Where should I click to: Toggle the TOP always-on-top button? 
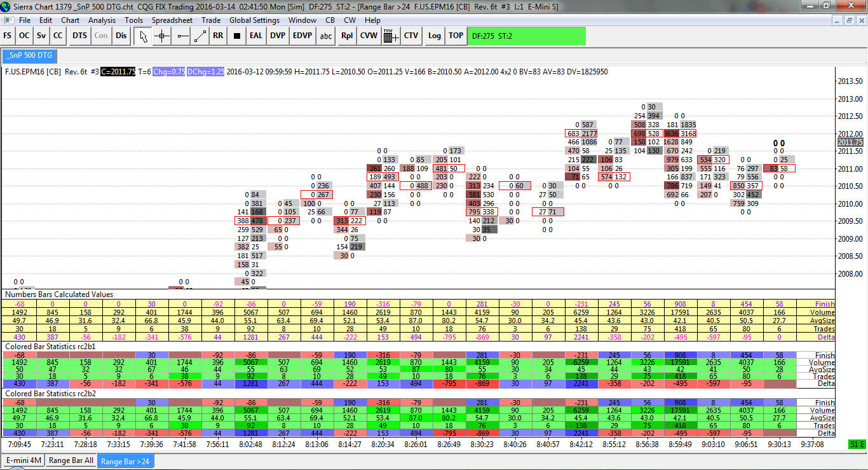coord(456,36)
